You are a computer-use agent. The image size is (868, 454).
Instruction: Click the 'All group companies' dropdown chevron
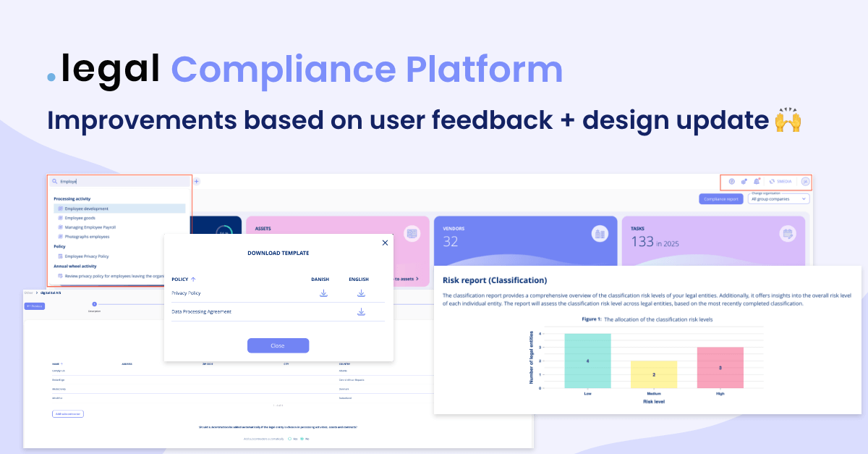(x=804, y=199)
